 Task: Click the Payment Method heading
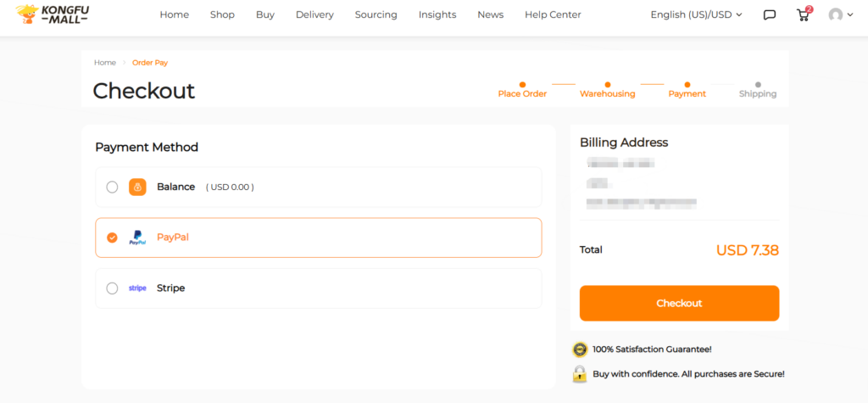click(147, 148)
